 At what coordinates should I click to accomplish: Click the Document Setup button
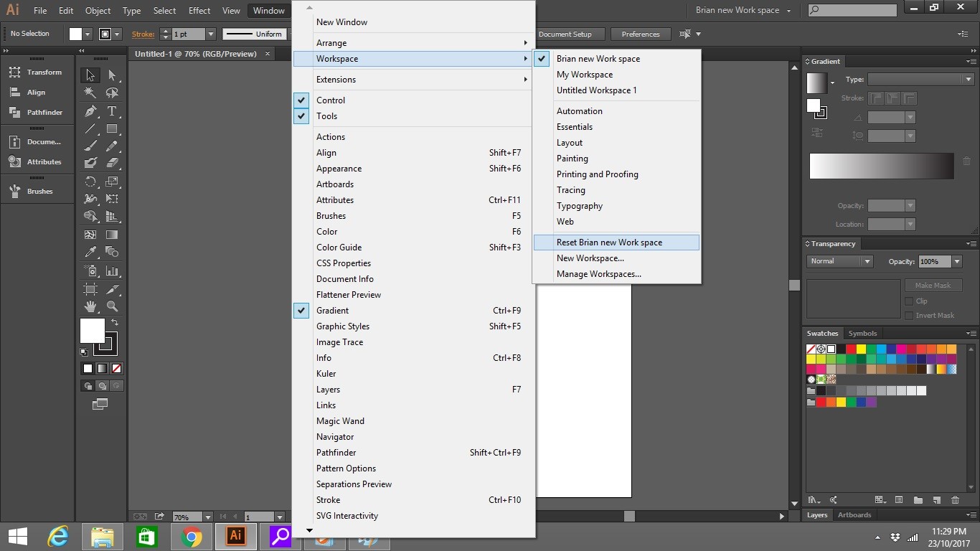[x=565, y=34]
